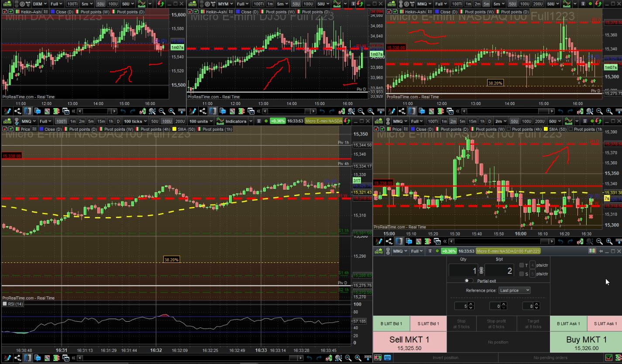Click the Sell MKT 1 button
Viewport: 622px width, 364px height.
click(409, 342)
